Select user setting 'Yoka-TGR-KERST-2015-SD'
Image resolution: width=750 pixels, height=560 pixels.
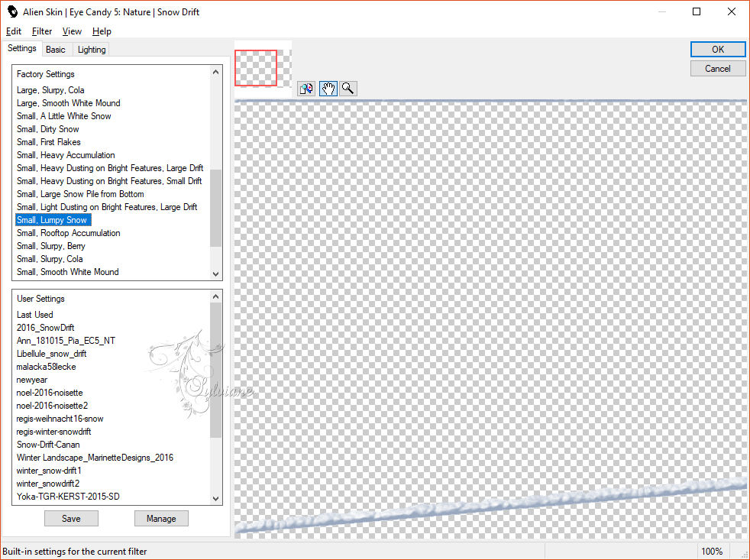pos(68,496)
